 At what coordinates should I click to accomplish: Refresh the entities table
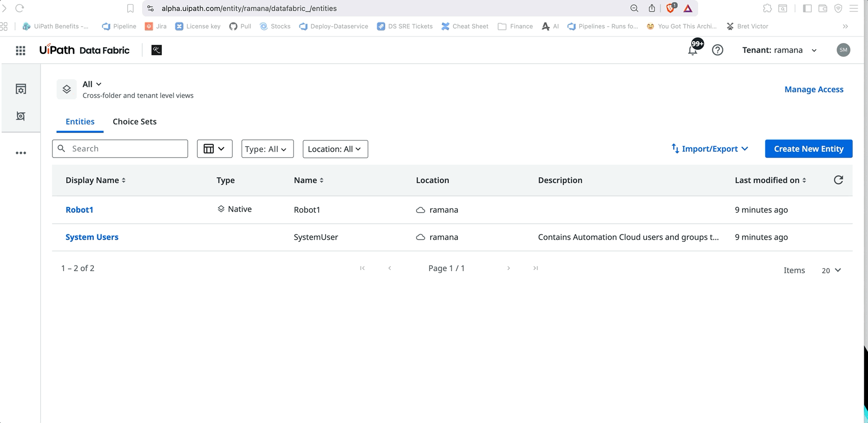click(838, 180)
